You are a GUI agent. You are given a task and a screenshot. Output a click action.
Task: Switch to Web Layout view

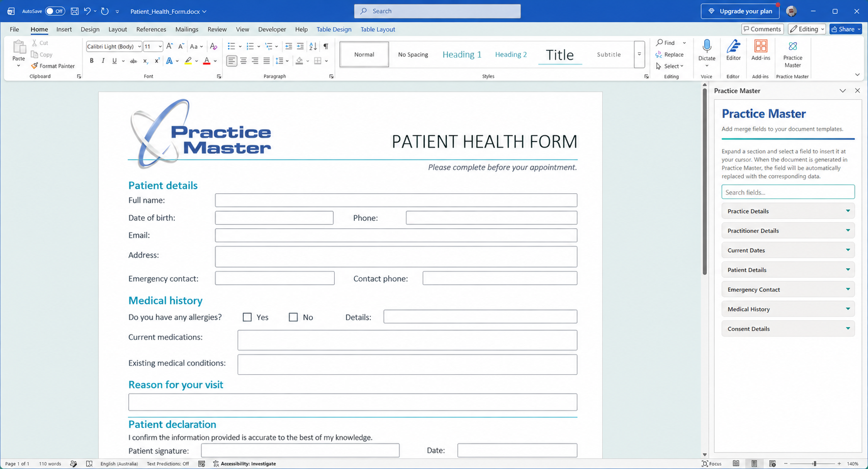coord(772,464)
